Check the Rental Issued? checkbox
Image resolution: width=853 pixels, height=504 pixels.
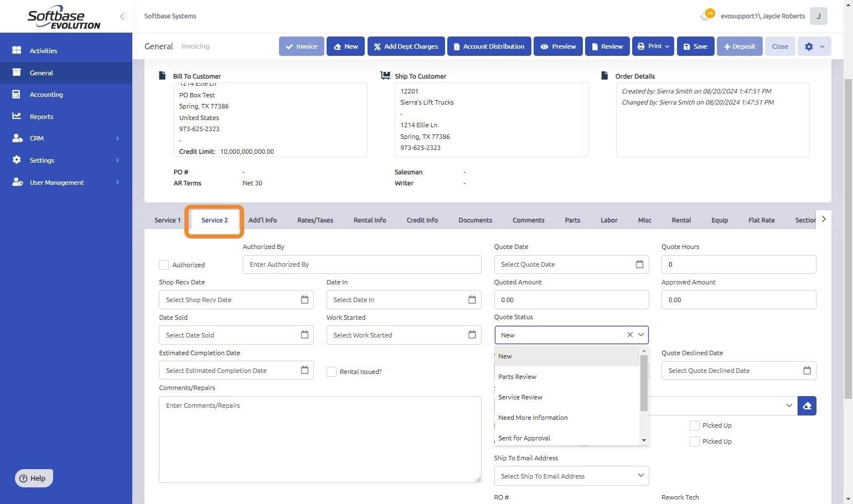click(x=332, y=372)
